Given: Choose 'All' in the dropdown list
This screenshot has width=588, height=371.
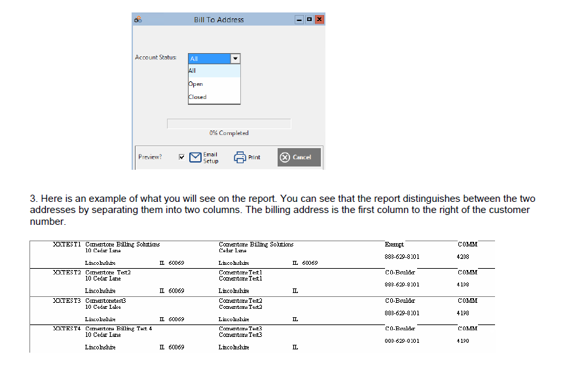Looking at the screenshot, I should pos(214,71).
